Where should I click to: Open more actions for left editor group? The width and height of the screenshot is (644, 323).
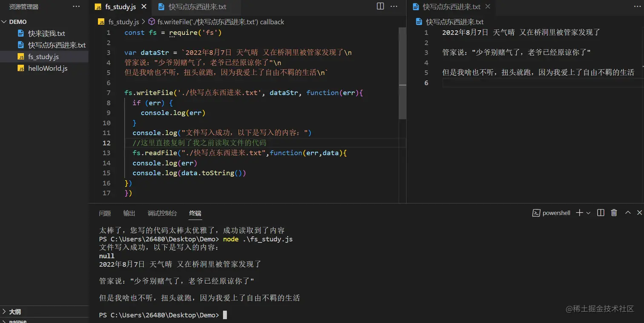coord(394,6)
